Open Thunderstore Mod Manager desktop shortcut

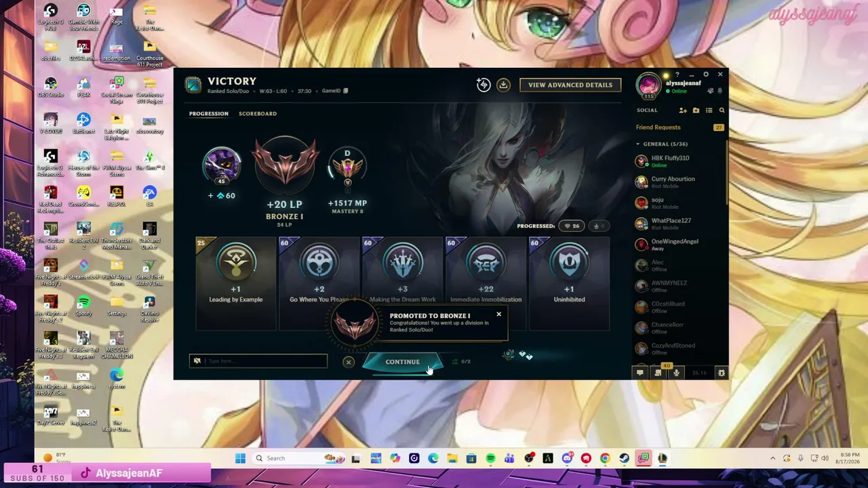coord(117,236)
